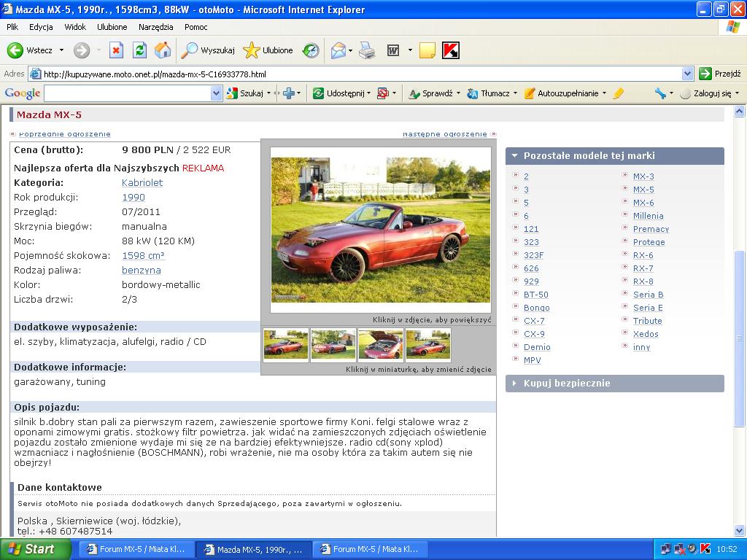747x560 pixels.
Task: Open the Udostępnij dropdown arrow
Action: click(x=368, y=93)
